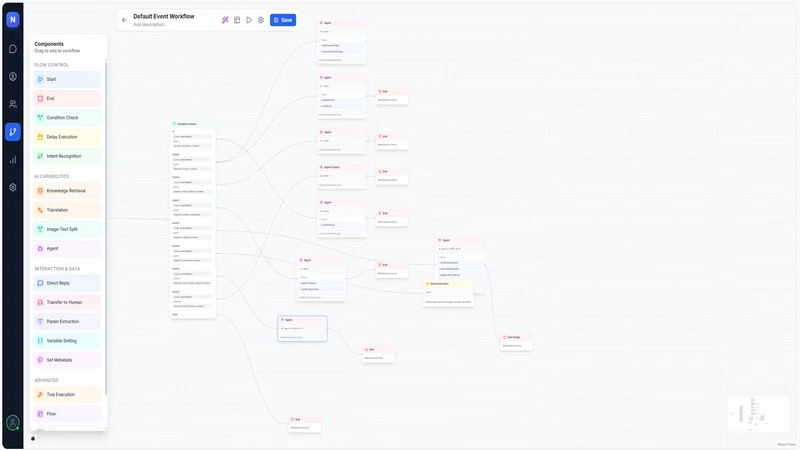Select the Intent Recognition component
The image size is (800, 450).
(x=67, y=156)
